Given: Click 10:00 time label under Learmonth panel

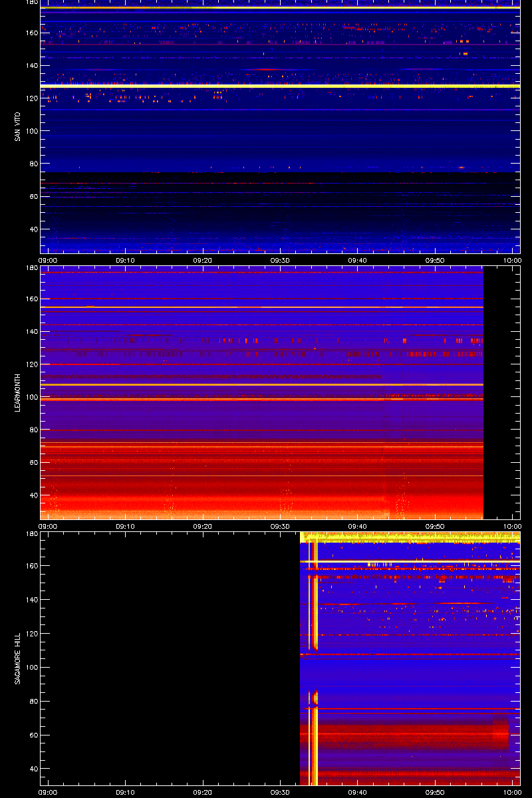Looking at the screenshot, I should 512,526.
